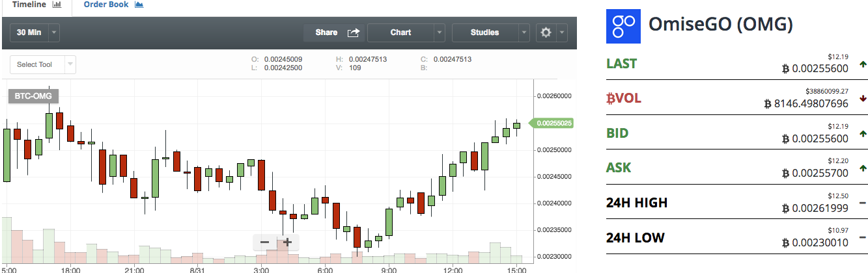Open the Select Tool drawing dropdown
The image size is (868, 273).
coord(43,64)
